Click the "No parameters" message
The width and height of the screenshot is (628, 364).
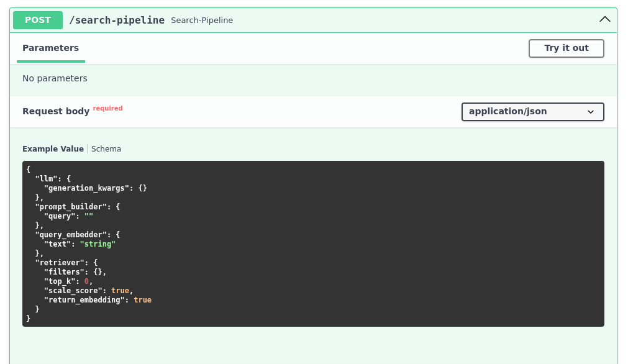(x=55, y=78)
